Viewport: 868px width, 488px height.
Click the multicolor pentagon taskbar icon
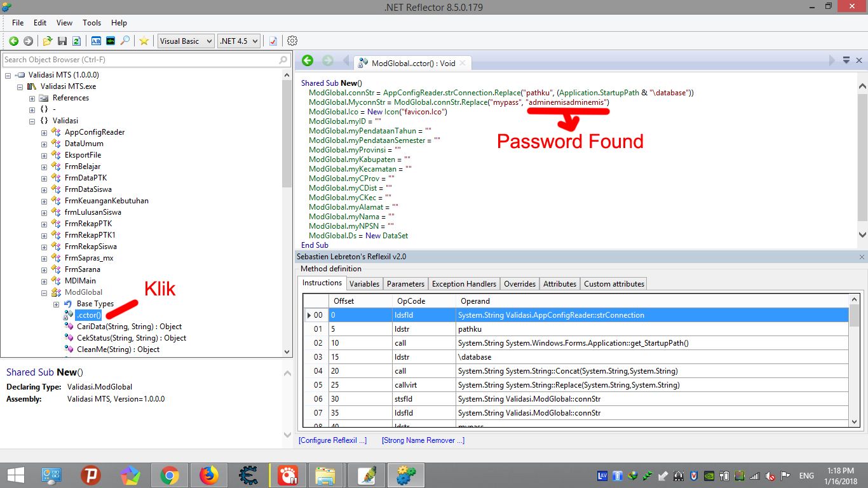pyautogui.click(x=130, y=475)
